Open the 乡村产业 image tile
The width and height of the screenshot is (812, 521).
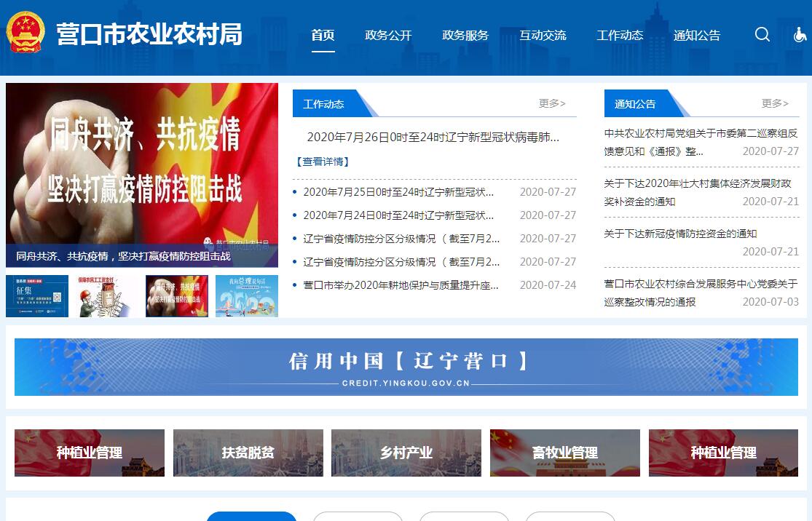pos(406,453)
